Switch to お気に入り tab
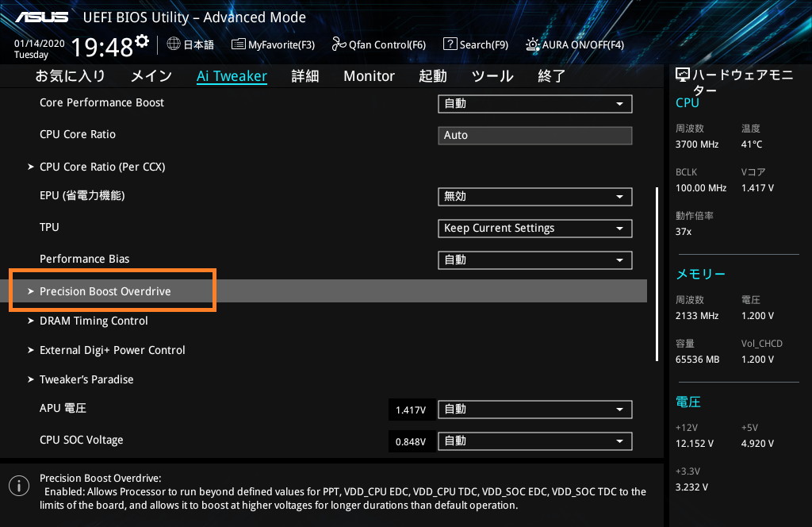 point(71,76)
